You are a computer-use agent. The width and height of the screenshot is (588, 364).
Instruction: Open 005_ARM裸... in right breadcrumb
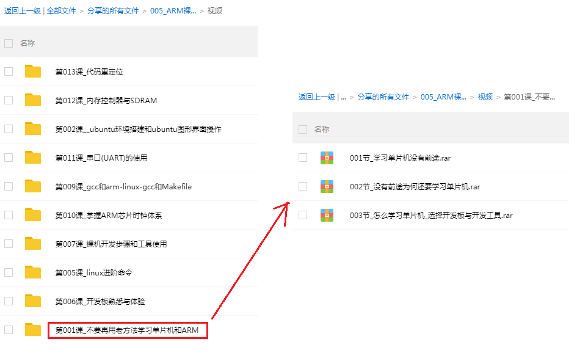pyautogui.click(x=444, y=97)
